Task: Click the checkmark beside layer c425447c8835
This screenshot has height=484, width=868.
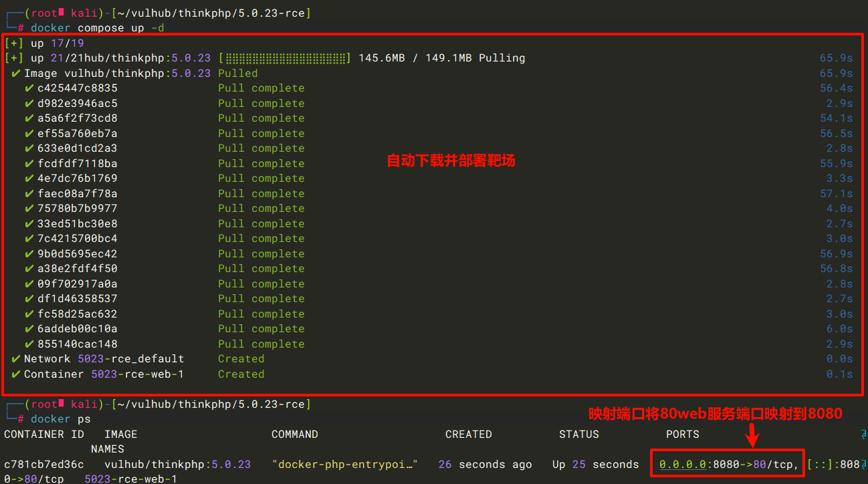Action: tap(29, 88)
